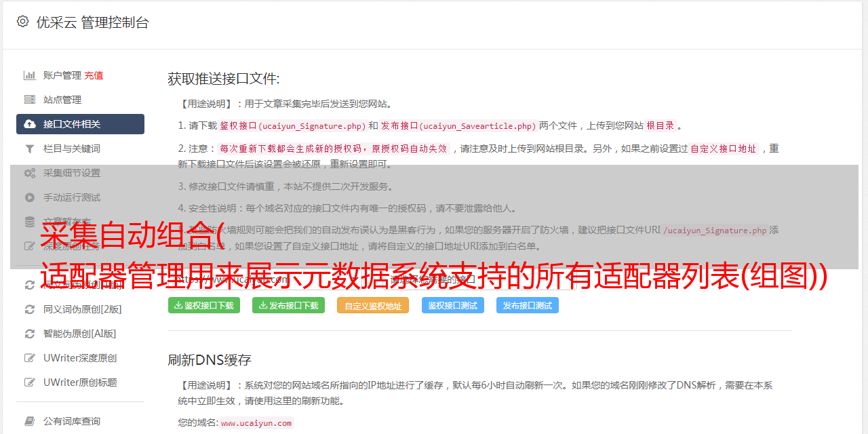Image resolution: width=868 pixels, height=434 pixels.
Task: Open 手动运行测试 via its play icon
Action: (x=30, y=197)
